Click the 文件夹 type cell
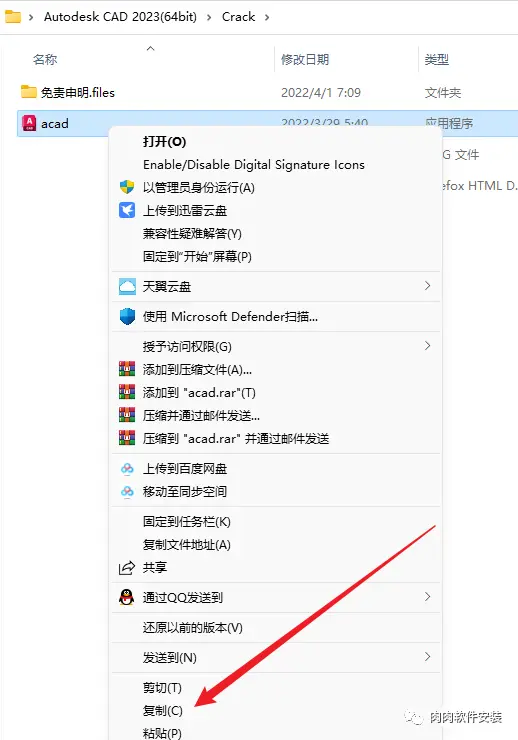Image resolution: width=518 pixels, height=740 pixels. 443,92
